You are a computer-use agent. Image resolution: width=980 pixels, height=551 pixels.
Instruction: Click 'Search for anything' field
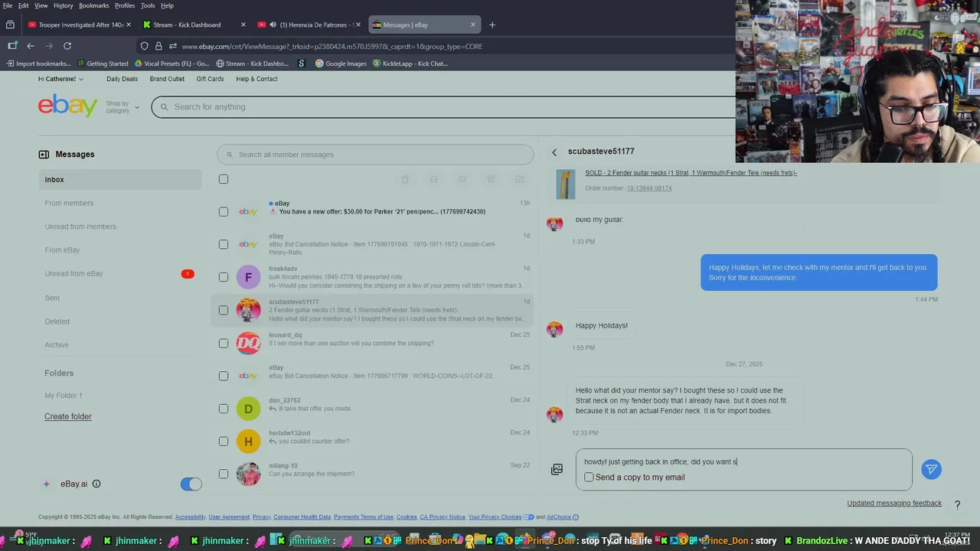click(443, 106)
